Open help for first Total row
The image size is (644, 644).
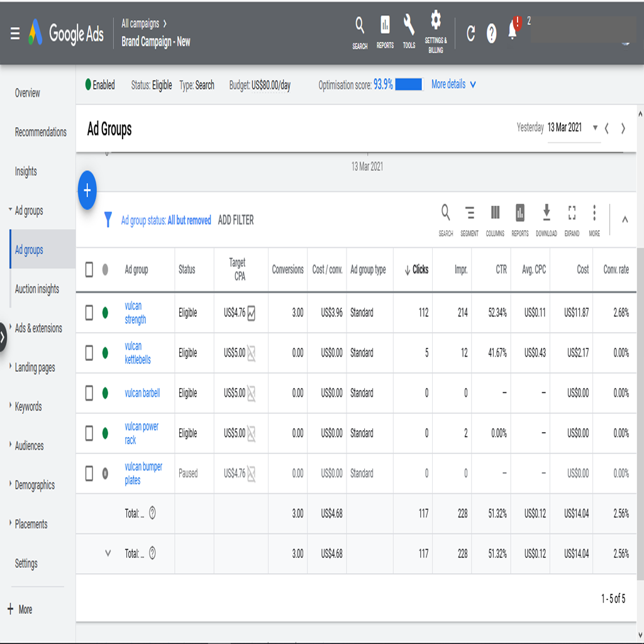pyautogui.click(x=152, y=513)
